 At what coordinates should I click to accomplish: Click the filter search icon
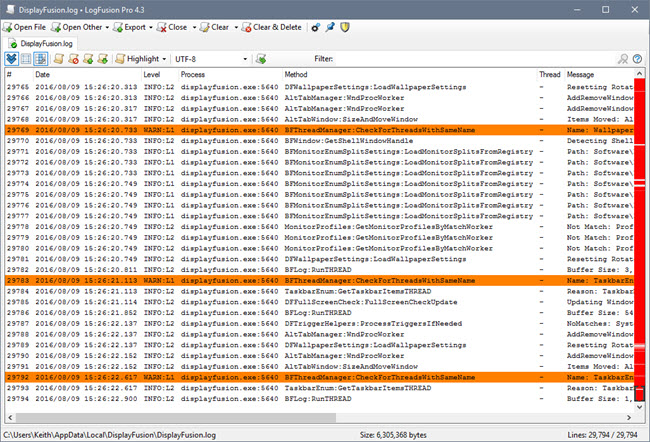coord(623,59)
